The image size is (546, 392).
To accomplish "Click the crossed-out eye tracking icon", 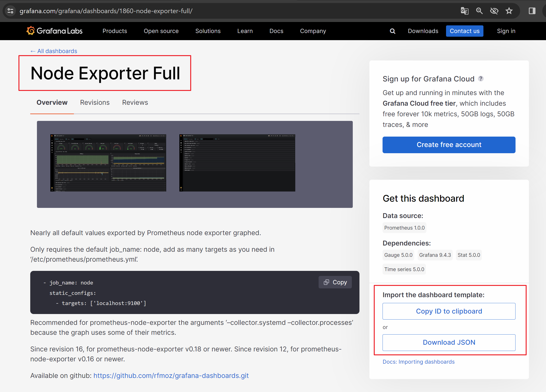I will [x=494, y=11].
